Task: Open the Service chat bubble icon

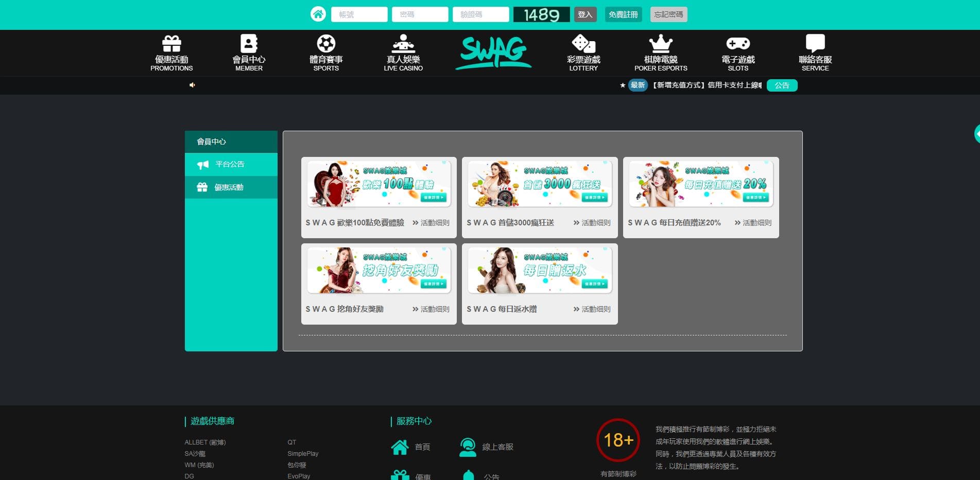Action: (x=815, y=44)
